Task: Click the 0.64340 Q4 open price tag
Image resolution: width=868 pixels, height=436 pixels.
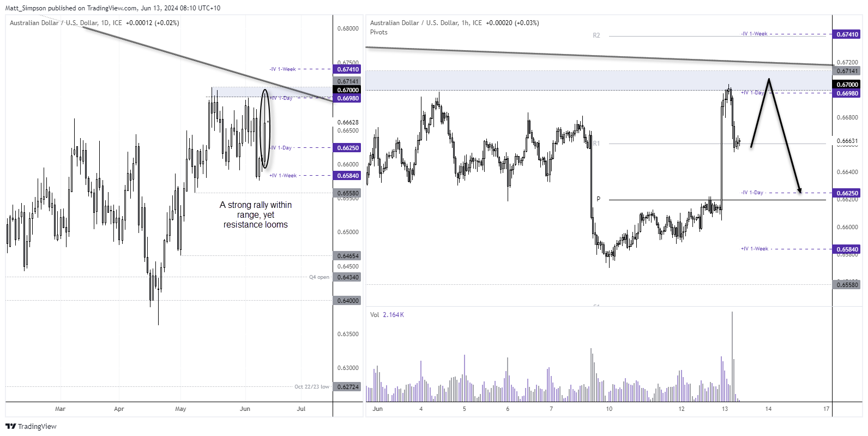Action: (348, 277)
